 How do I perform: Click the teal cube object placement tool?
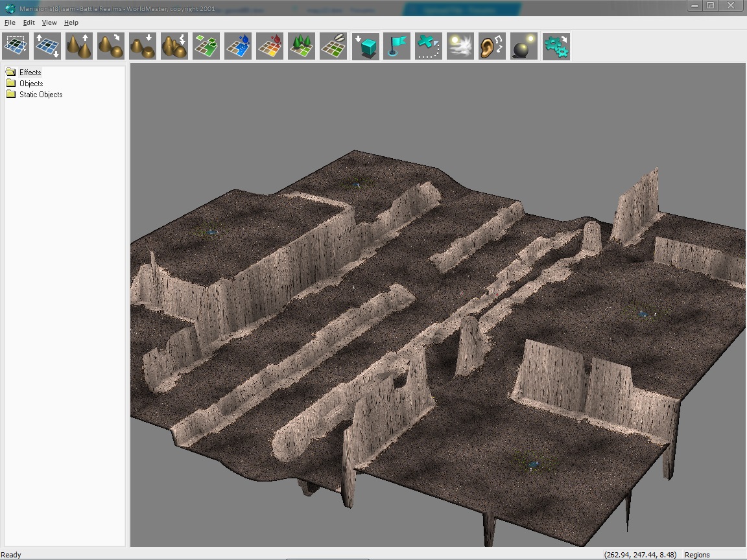(x=366, y=47)
